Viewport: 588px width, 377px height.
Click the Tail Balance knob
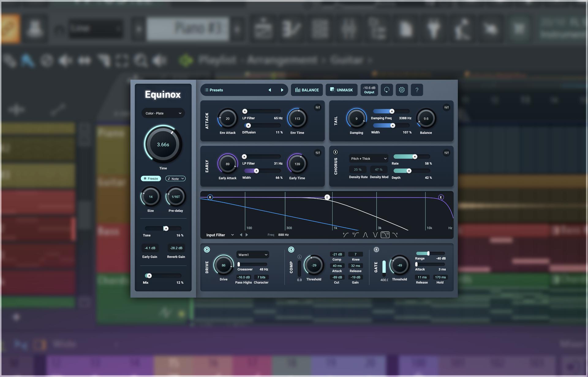tap(426, 119)
